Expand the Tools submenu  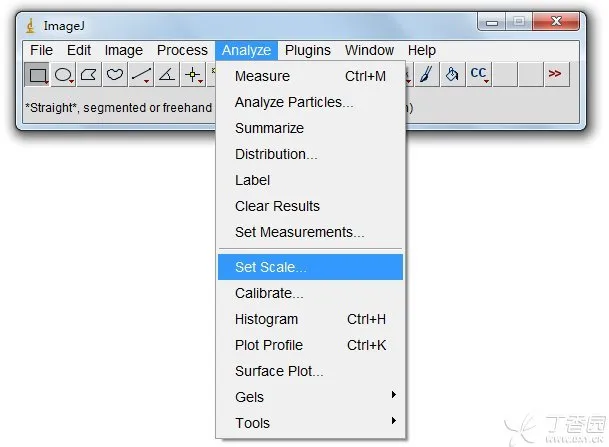(x=310, y=423)
